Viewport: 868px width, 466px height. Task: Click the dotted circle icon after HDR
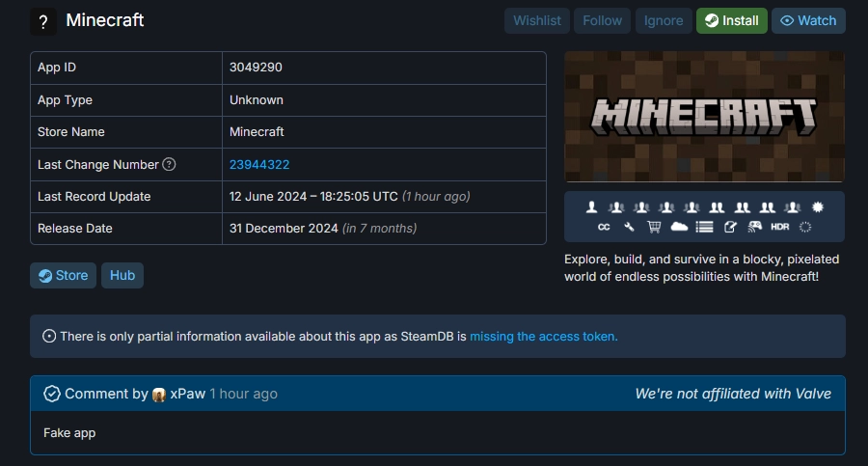coord(805,227)
